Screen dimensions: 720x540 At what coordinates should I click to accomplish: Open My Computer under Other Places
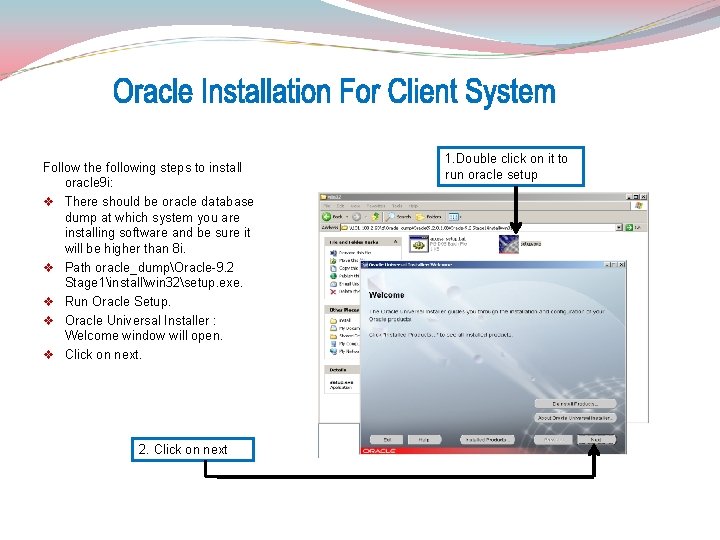click(x=344, y=343)
